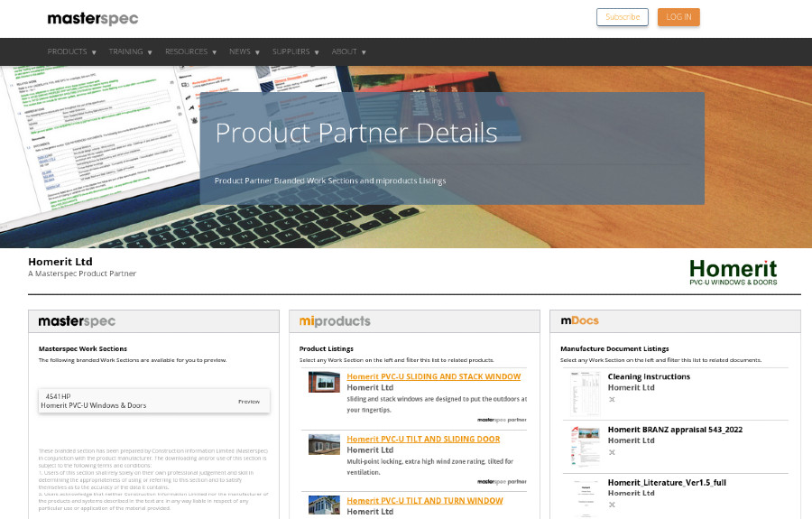The height and width of the screenshot is (519, 812).
Task: Click the small icon under Cleaning Instructions
Action: tap(611, 399)
